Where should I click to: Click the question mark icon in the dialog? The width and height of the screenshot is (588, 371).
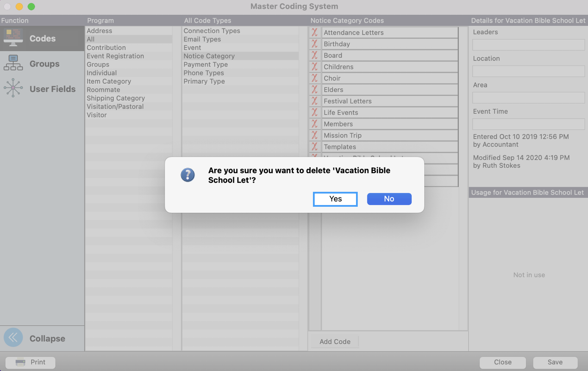coord(188,175)
